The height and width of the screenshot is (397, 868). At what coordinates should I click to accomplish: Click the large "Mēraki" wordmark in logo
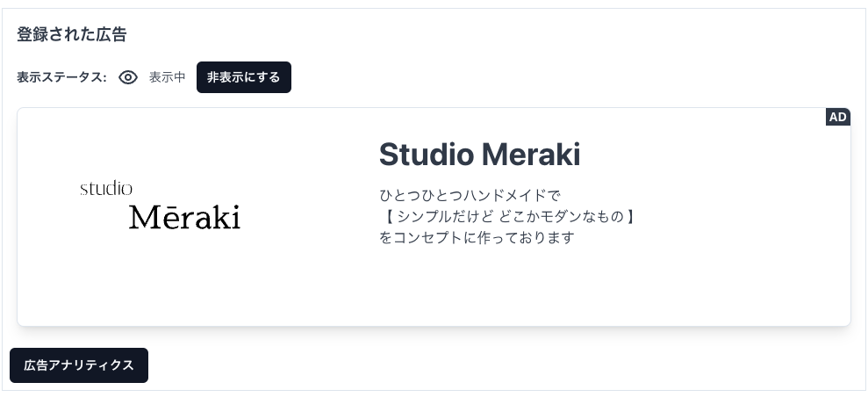[184, 217]
